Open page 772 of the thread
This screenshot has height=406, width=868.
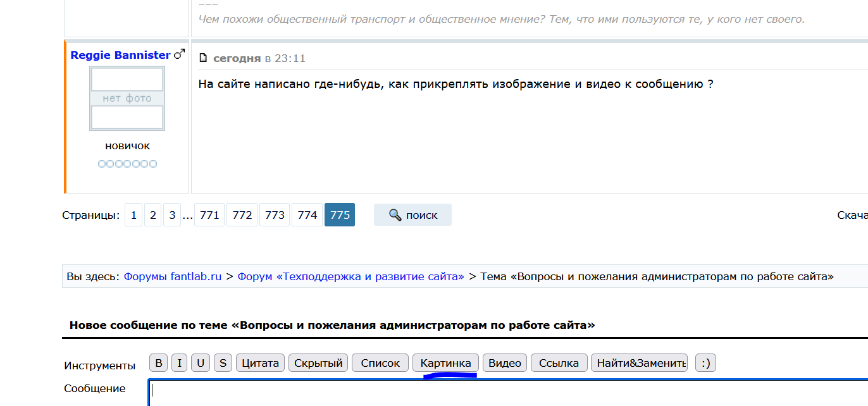pyautogui.click(x=242, y=215)
